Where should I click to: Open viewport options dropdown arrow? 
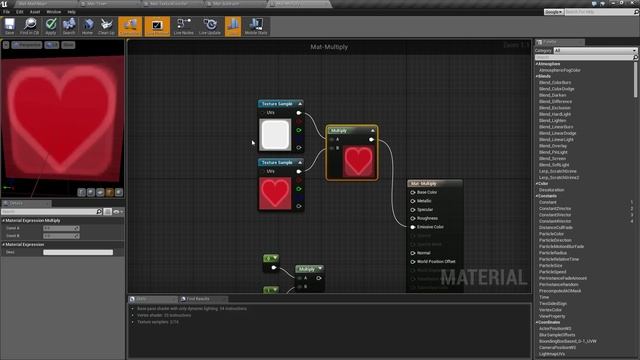(x=6, y=45)
